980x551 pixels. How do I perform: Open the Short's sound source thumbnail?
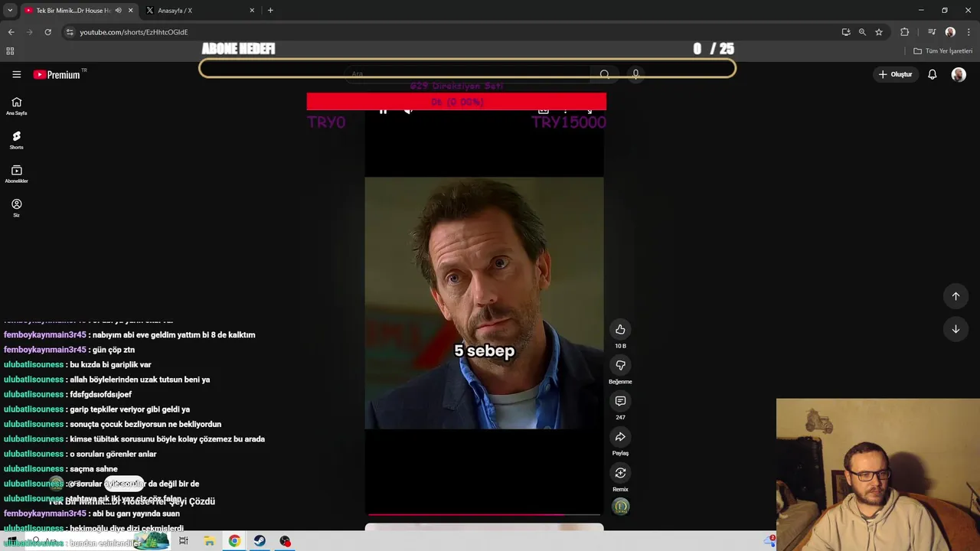[x=621, y=507]
